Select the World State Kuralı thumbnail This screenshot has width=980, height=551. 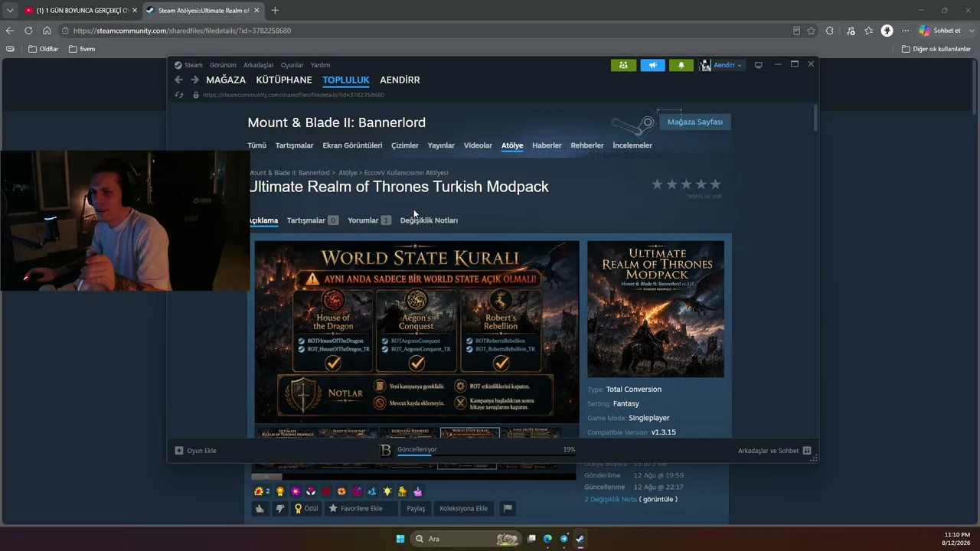click(x=469, y=432)
